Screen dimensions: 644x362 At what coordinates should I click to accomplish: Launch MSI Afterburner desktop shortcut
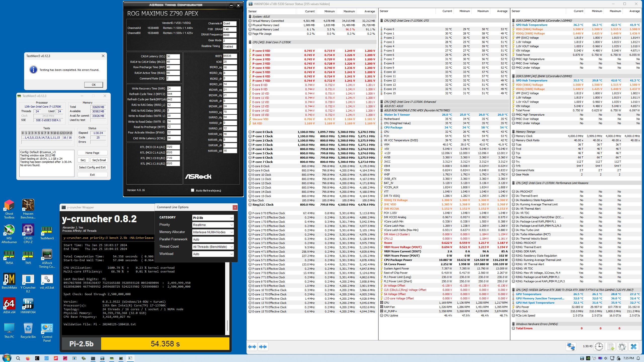click(x=9, y=234)
